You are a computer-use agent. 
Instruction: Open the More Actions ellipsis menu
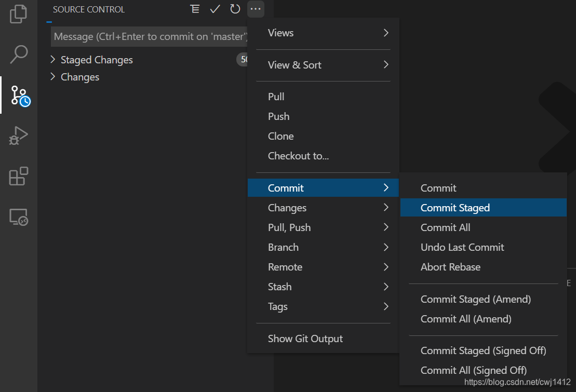[x=256, y=9]
